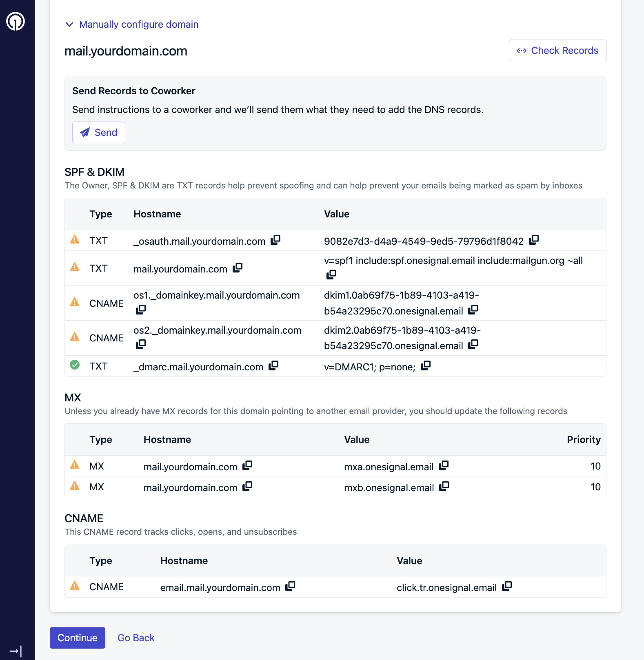
Task: Copy the v=spf1 include value
Action: [331, 275]
